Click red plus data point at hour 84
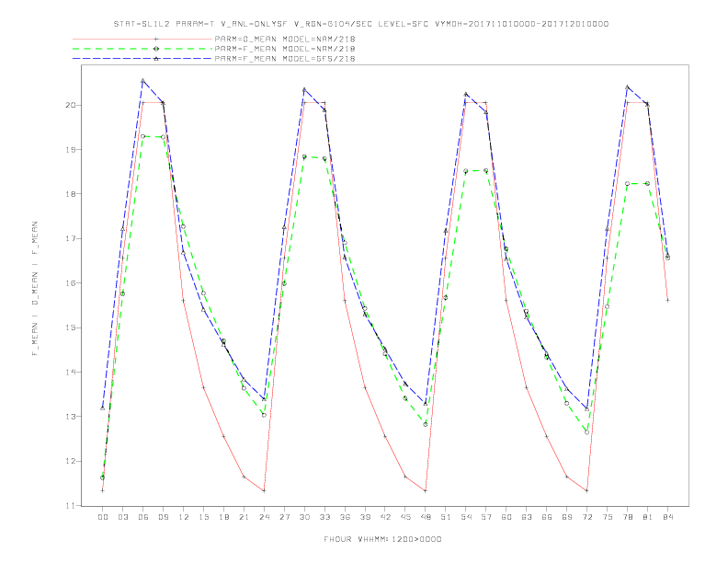Screen dimensions: 728x563 coord(667,301)
